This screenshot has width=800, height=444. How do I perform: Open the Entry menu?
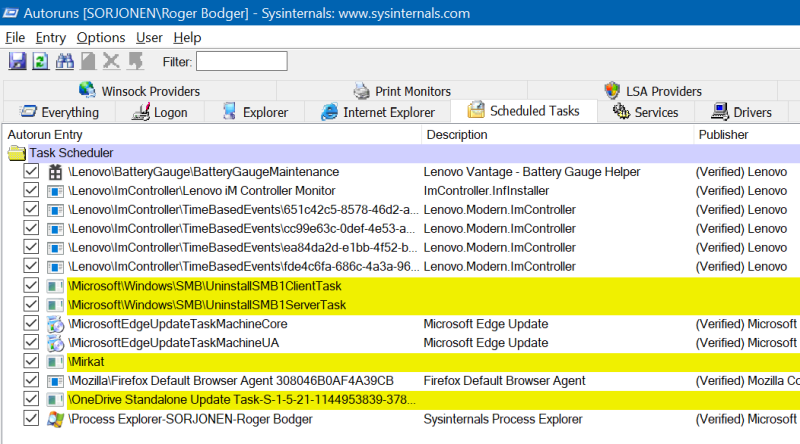(50, 37)
